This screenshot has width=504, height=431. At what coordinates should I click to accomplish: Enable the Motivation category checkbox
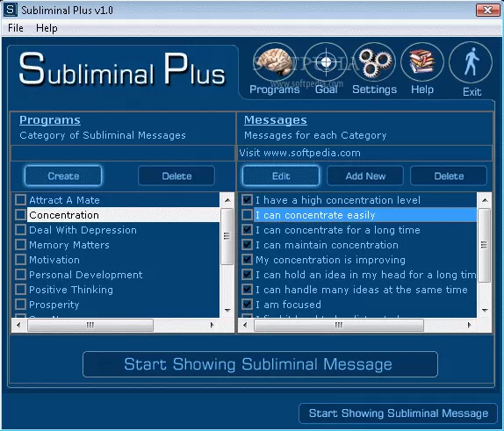click(x=20, y=259)
